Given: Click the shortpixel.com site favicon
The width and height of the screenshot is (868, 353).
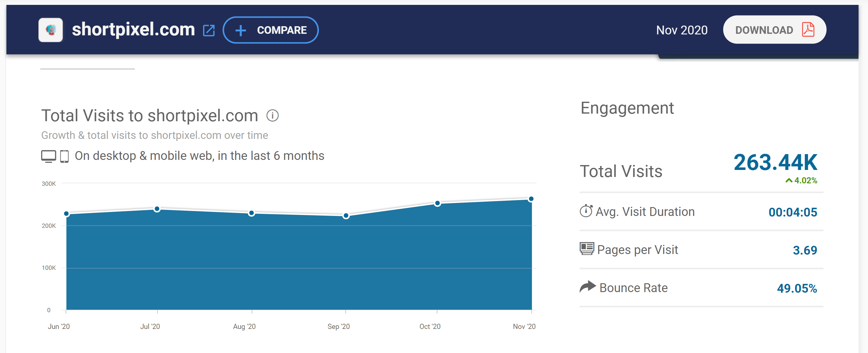Looking at the screenshot, I should 51,30.
